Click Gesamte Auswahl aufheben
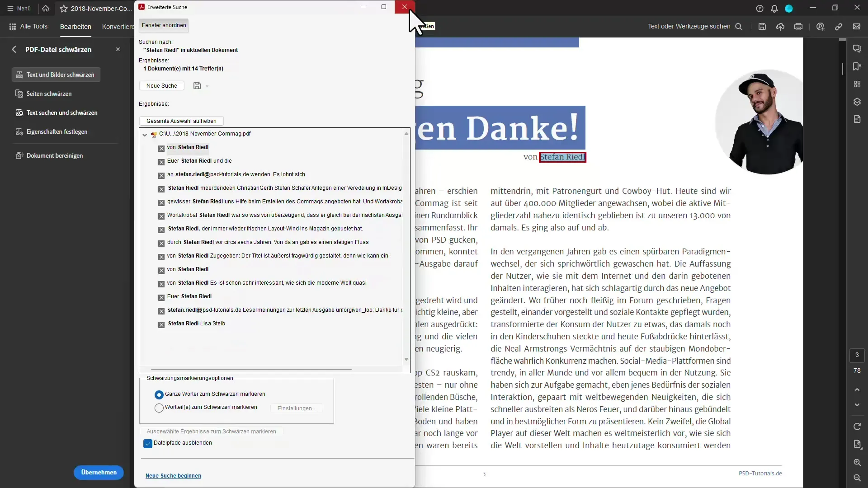The width and height of the screenshot is (868, 488). [181, 121]
